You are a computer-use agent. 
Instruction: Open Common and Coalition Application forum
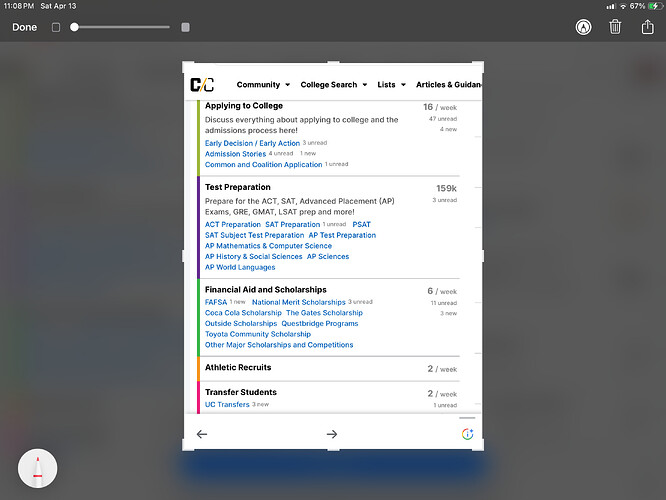263,164
